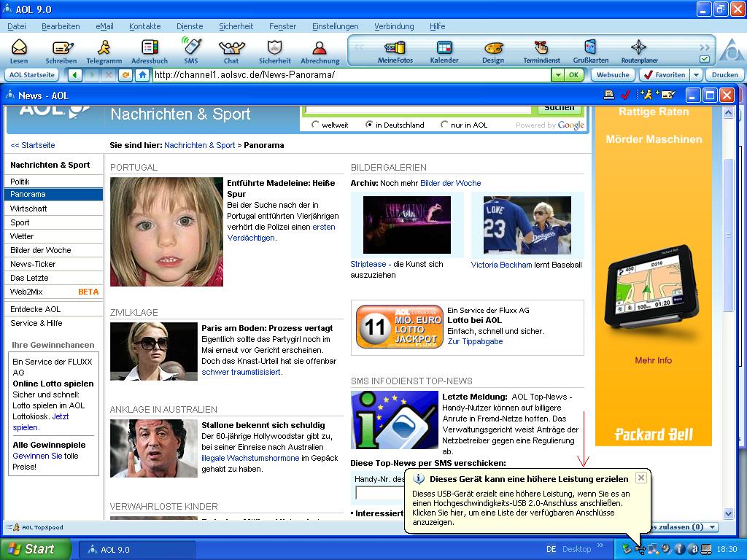Open the Datei menu
Screen dimensions: 747x560
click(x=17, y=26)
